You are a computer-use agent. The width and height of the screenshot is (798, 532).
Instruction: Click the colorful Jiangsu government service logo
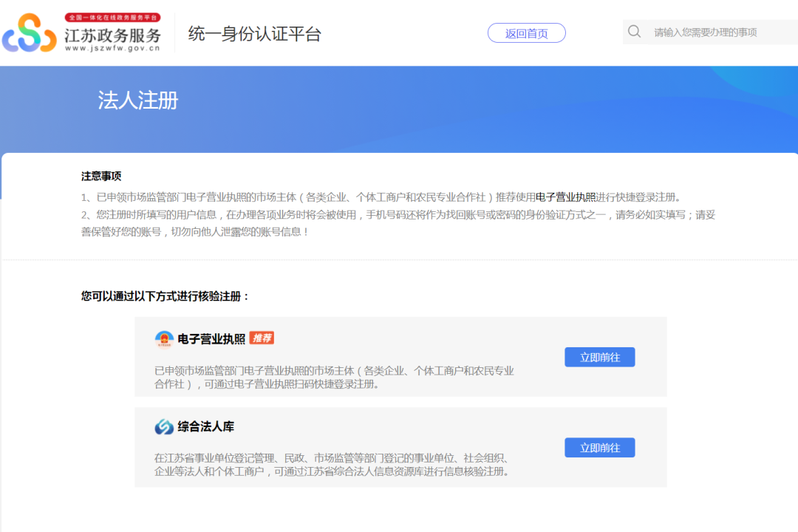point(30,33)
